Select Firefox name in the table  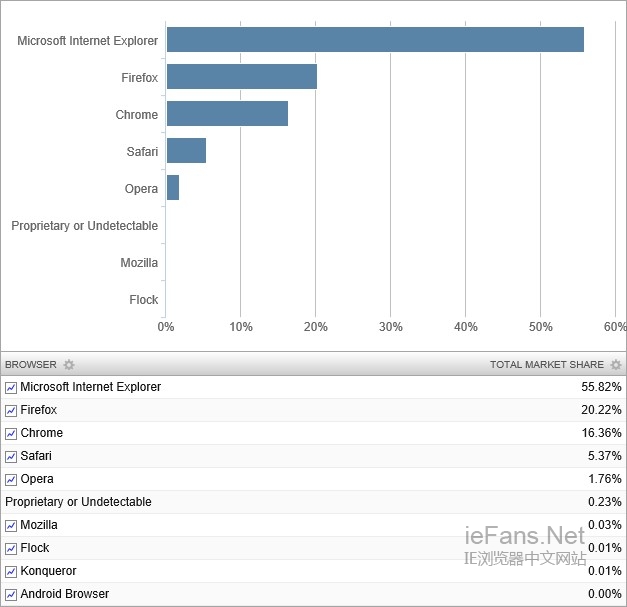click(39, 410)
